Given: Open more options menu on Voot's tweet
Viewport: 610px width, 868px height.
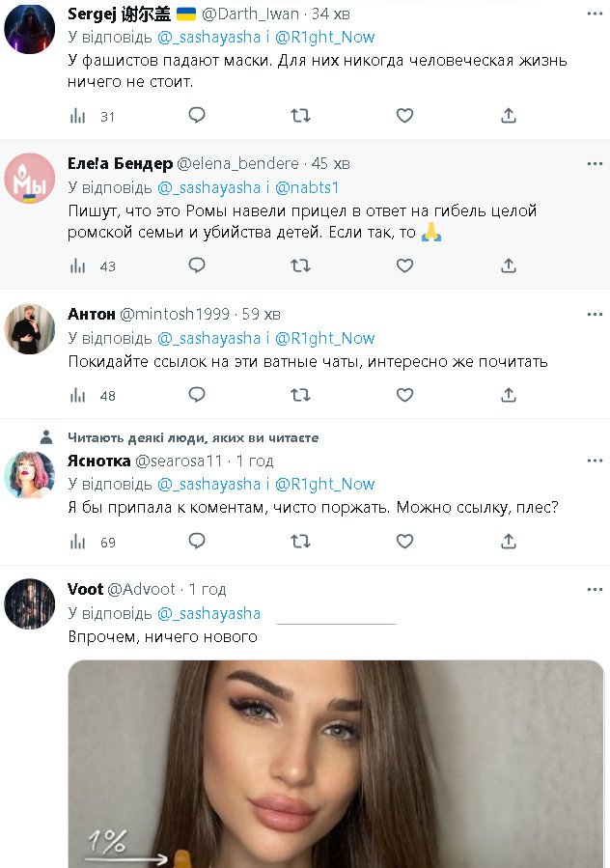Looking at the screenshot, I should pyautogui.click(x=591, y=589).
